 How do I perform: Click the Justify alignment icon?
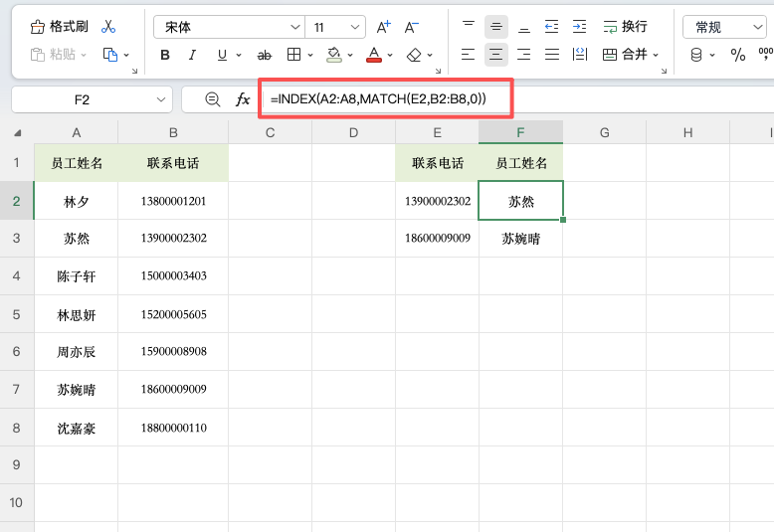(x=552, y=55)
